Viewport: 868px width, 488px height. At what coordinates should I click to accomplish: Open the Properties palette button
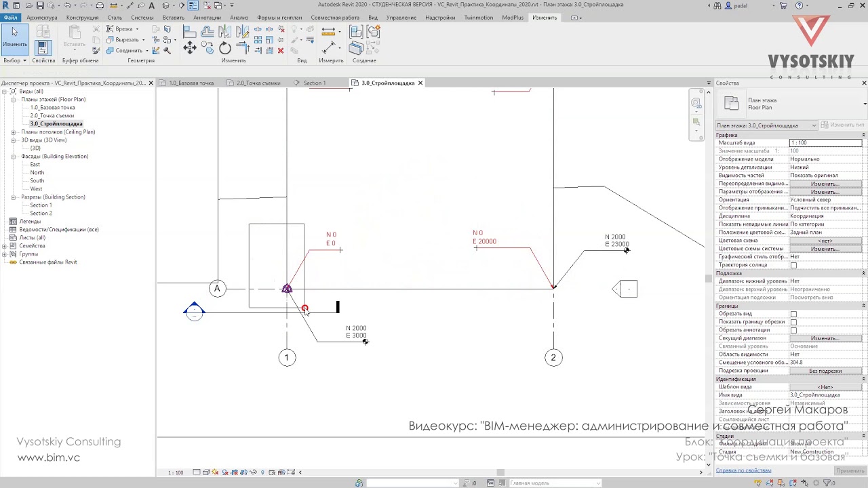43,47
